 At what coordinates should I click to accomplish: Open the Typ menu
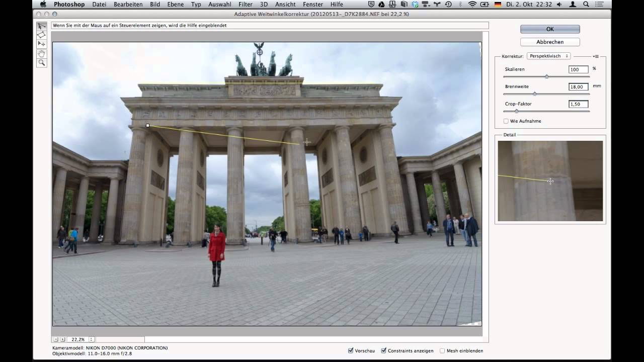coord(196,4)
